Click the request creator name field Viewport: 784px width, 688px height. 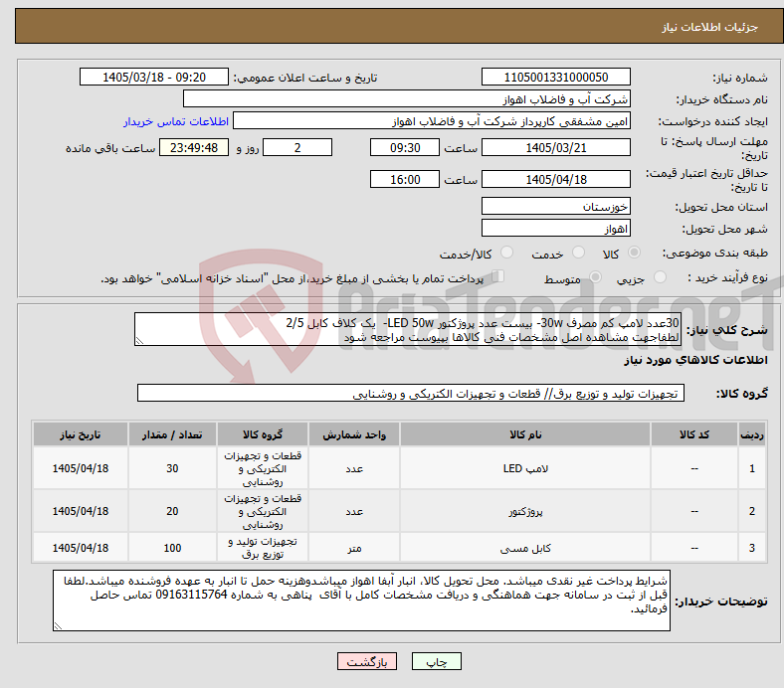(x=432, y=121)
